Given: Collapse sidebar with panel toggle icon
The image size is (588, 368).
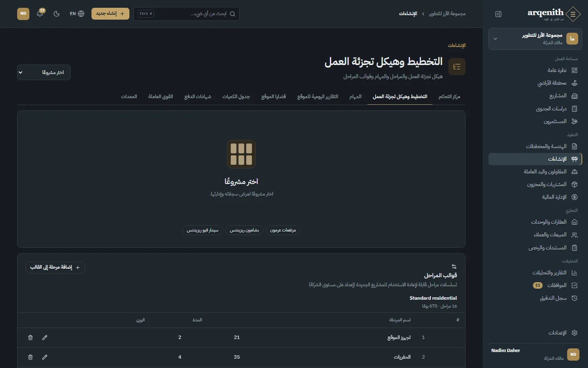Looking at the screenshot, I should point(498,14).
